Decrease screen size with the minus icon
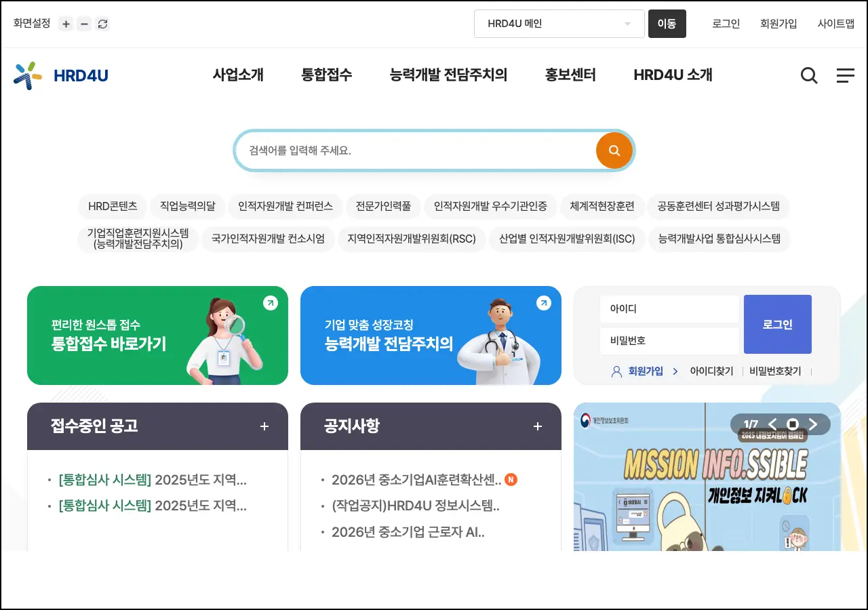 pos(83,23)
